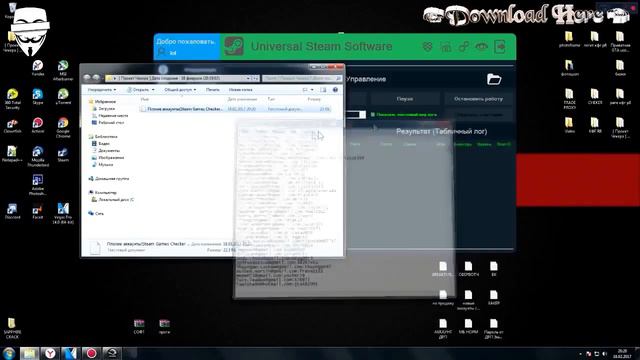Select Избранное in Explorer navigation pane
640x360 pixels.
point(102,101)
